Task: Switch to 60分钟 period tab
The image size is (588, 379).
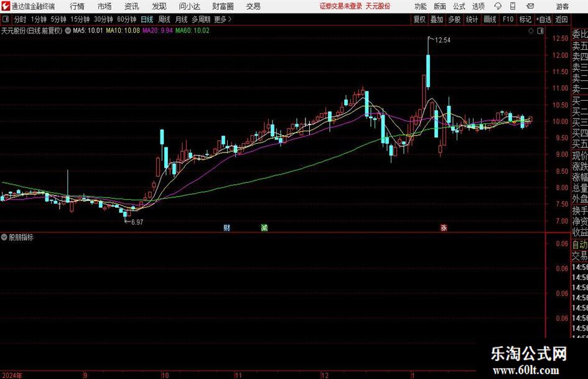Action: [127, 19]
